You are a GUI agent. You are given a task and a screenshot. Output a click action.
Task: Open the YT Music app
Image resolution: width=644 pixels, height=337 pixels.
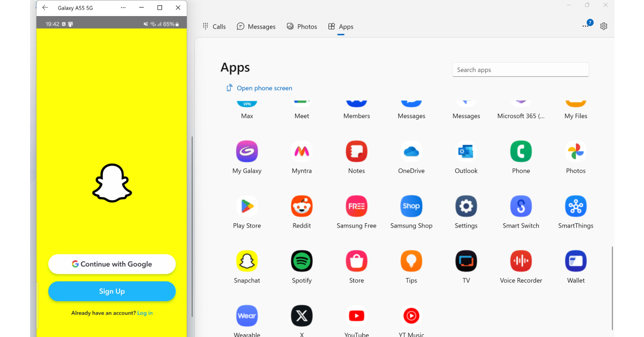click(411, 316)
